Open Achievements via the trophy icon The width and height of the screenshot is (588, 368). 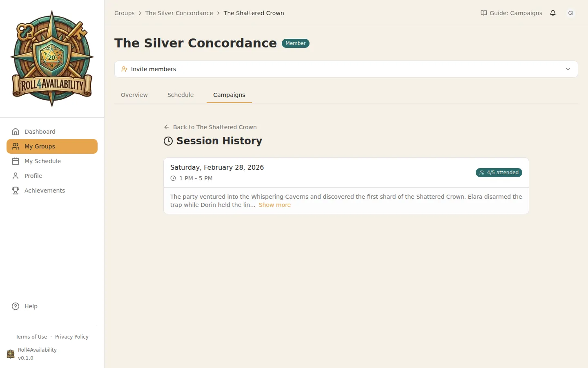pos(16,190)
